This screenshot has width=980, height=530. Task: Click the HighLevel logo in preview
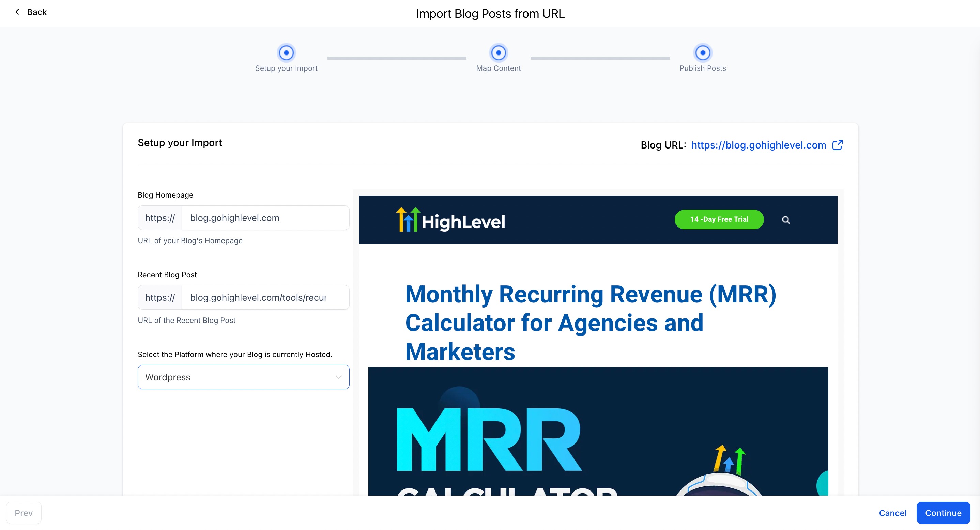[450, 220]
